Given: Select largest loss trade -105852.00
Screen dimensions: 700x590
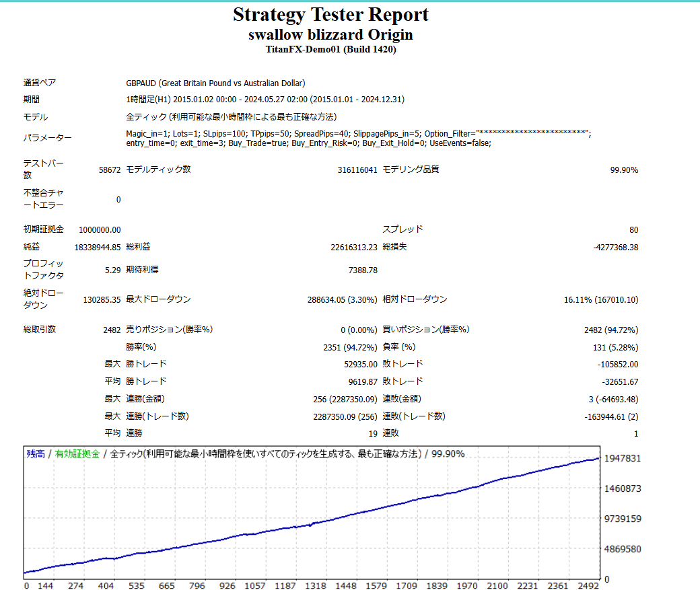Looking at the screenshot, I should 618,365.
